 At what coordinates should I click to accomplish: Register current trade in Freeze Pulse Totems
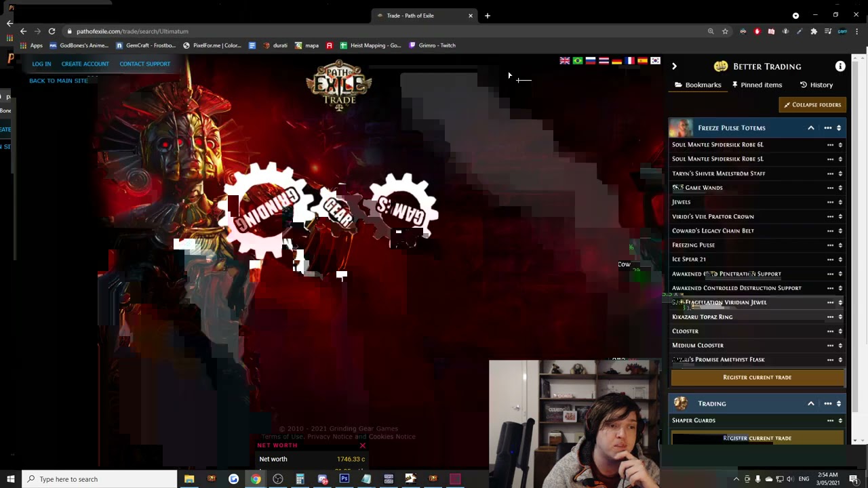(757, 377)
